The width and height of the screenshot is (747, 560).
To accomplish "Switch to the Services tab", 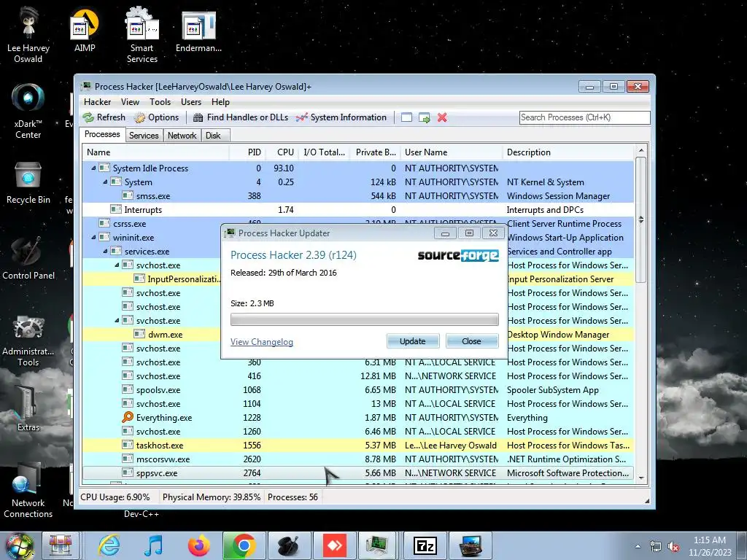I will coord(144,135).
